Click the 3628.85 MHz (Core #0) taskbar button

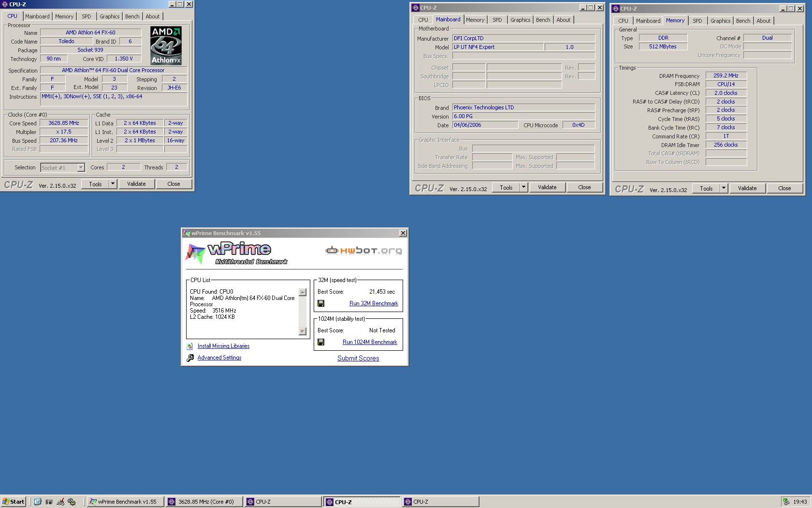pos(203,502)
